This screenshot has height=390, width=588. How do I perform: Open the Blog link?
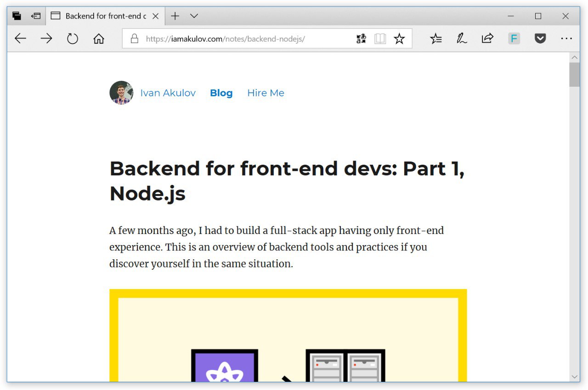(221, 93)
